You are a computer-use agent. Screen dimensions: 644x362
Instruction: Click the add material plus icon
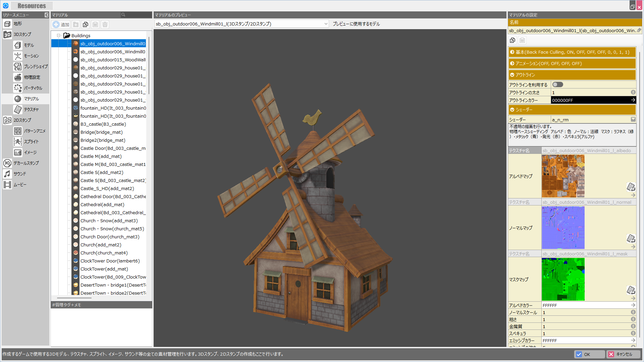(56, 24)
